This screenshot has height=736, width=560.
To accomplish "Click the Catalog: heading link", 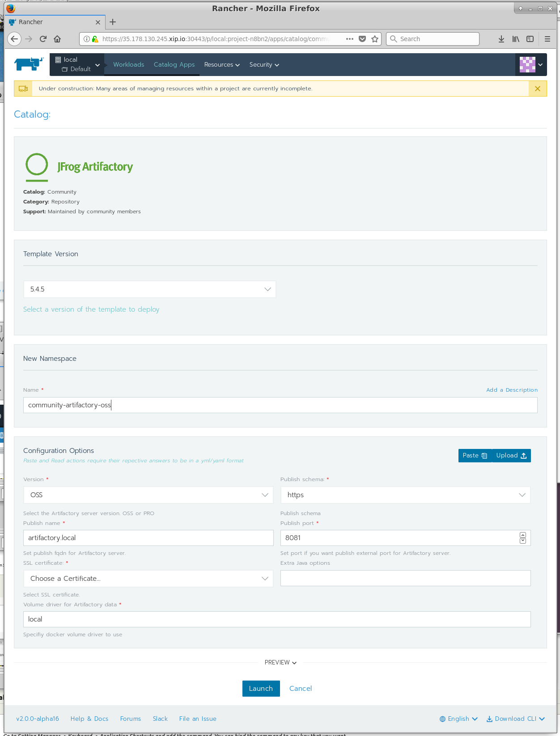I will pyautogui.click(x=32, y=114).
